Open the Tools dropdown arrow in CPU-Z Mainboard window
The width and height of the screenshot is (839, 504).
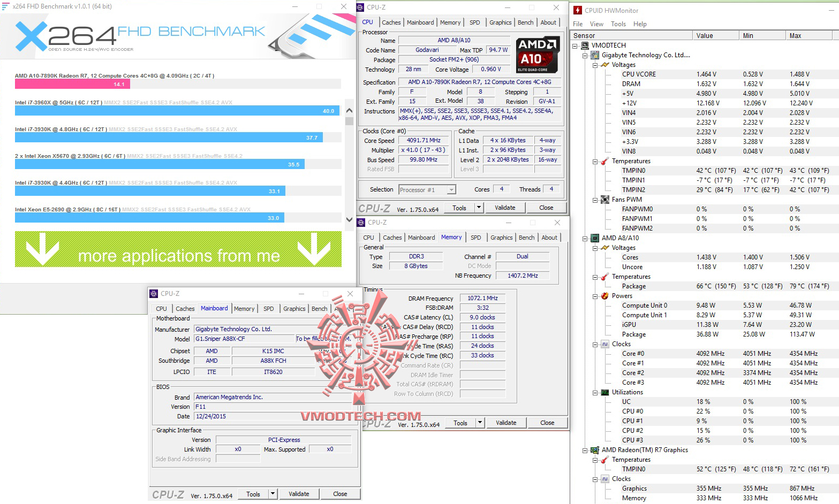pyautogui.click(x=273, y=494)
